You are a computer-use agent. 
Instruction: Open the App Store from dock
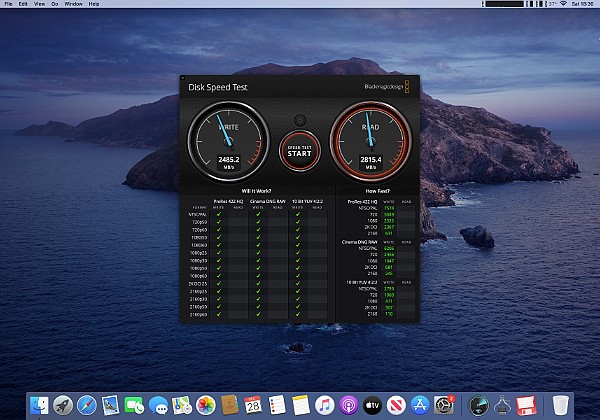tap(420, 404)
